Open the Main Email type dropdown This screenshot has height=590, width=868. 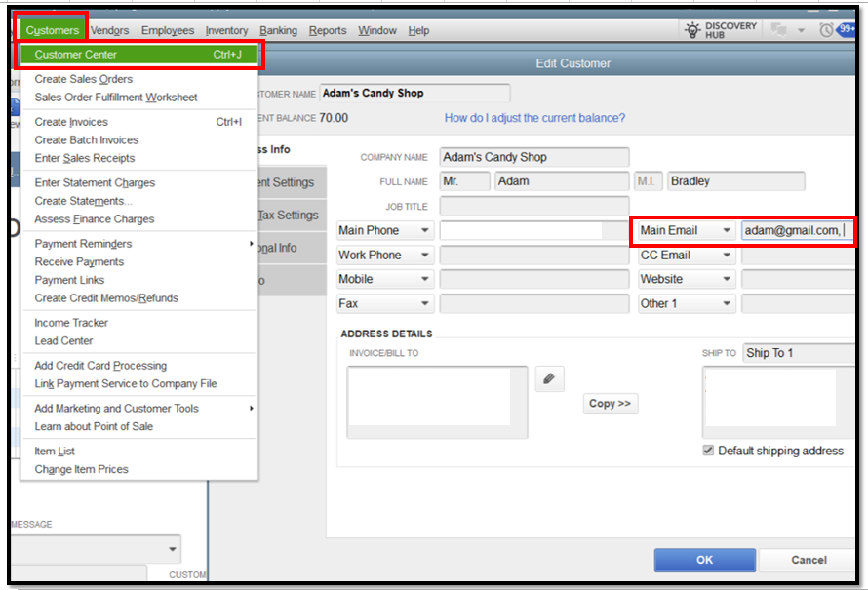pos(725,231)
